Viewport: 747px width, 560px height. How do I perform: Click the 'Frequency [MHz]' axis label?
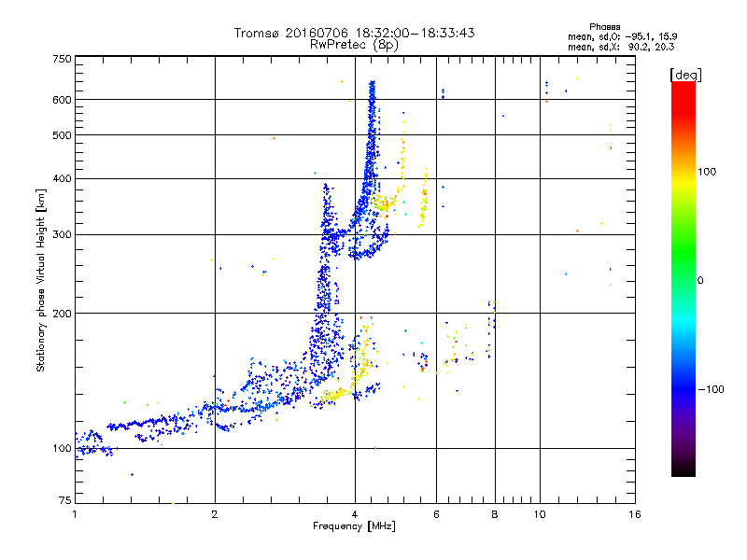coord(354,526)
